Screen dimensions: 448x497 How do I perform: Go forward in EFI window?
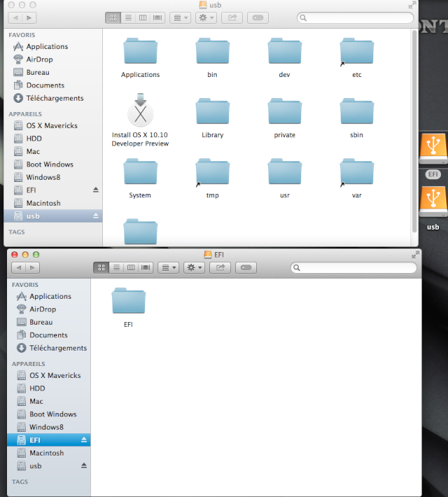pyautogui.click(x=33, y=267)
